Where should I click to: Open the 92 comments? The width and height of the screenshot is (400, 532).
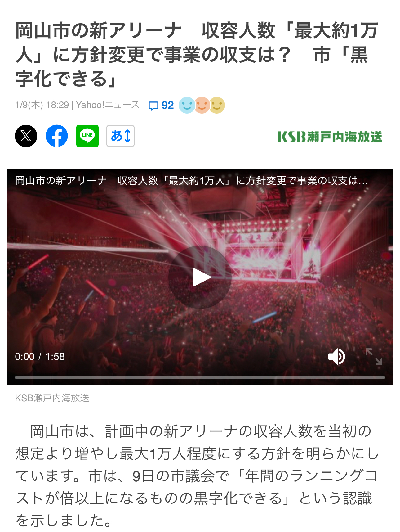[161, 106]
